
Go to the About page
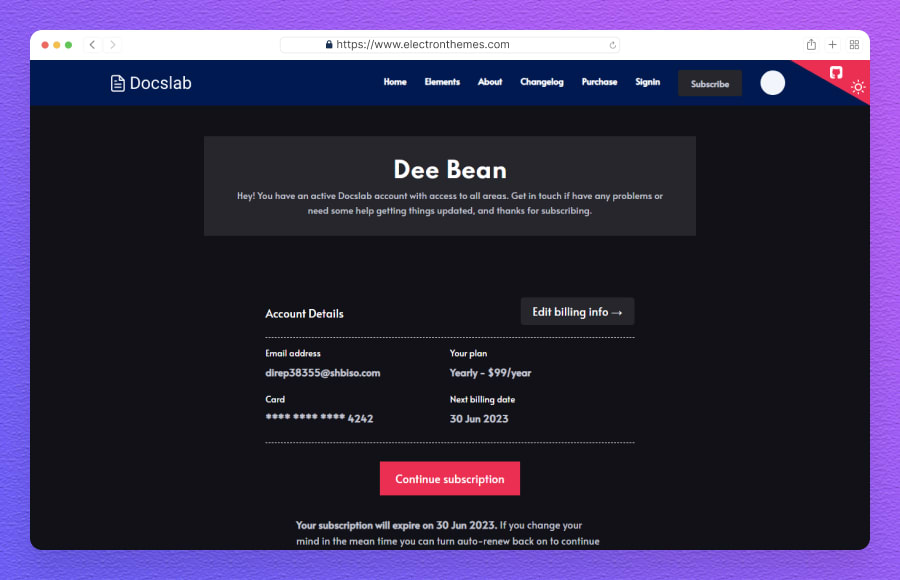[490, 82]
